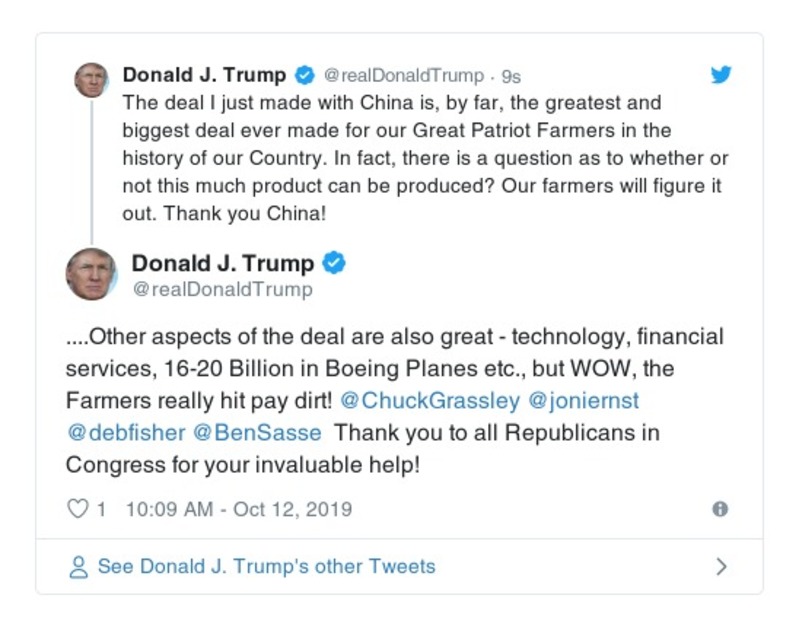Click the person icon beside 'See Donald J. Trump's'
This screenshot has width=799, height=630.
[78, 567]
